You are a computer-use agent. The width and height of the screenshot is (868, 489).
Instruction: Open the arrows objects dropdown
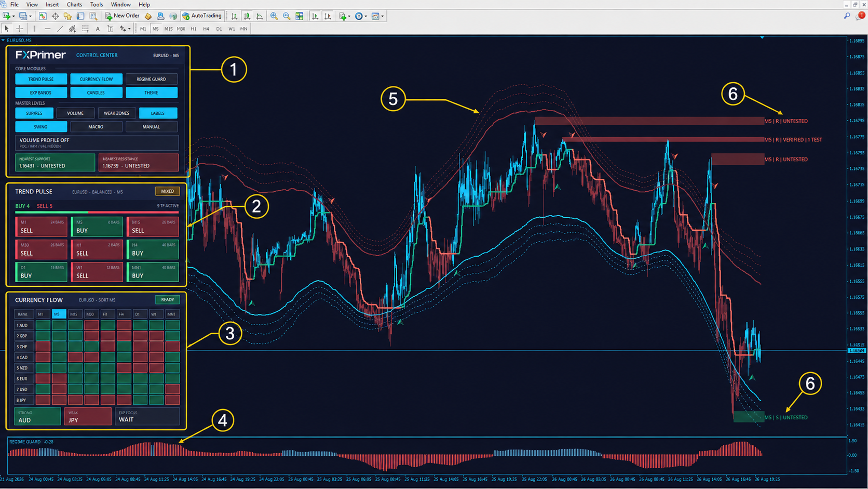tap(129, 29)
